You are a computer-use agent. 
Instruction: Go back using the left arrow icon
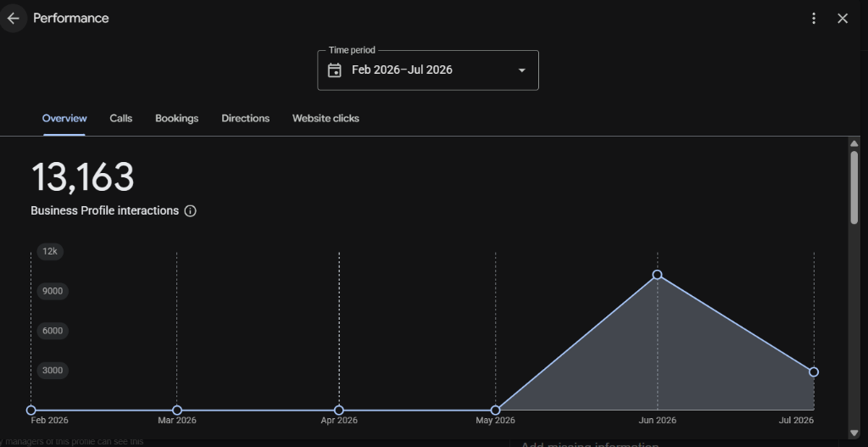(x=13, y=19)
